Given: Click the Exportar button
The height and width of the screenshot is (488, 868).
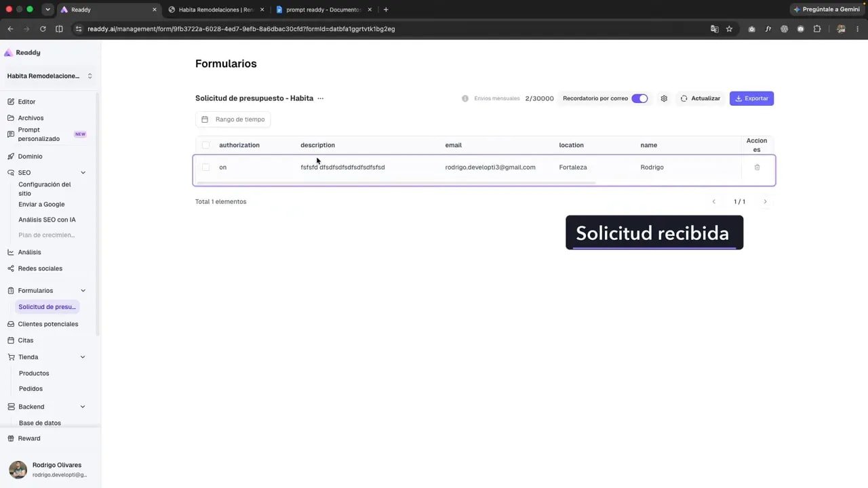Looking at the screenshot, I should pos(751,98).
